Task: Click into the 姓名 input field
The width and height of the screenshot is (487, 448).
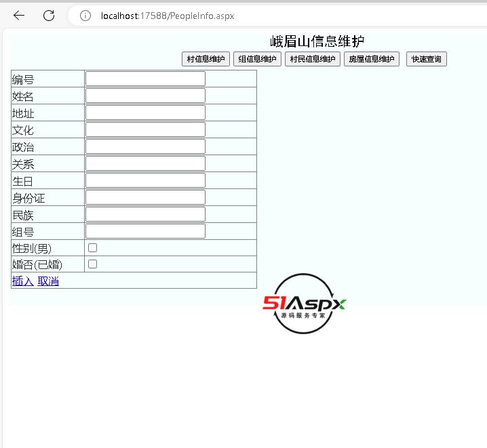Action: tap(145, 96)
